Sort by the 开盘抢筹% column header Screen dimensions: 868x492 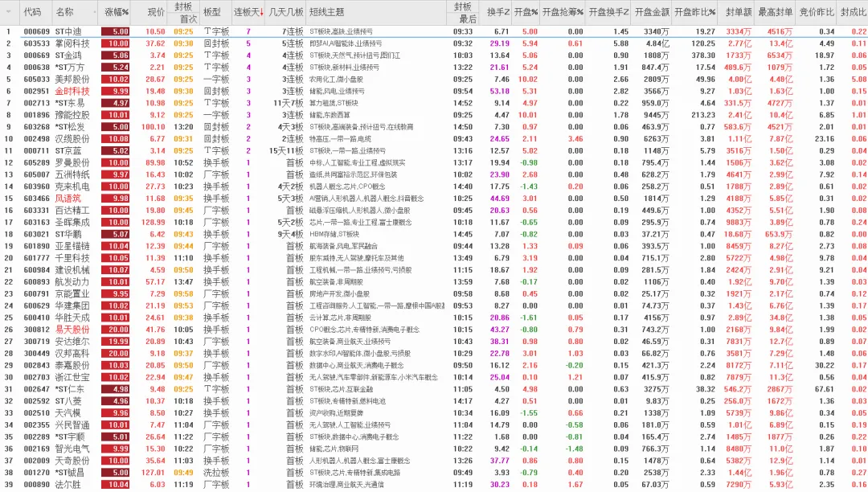tap(563, 11)
